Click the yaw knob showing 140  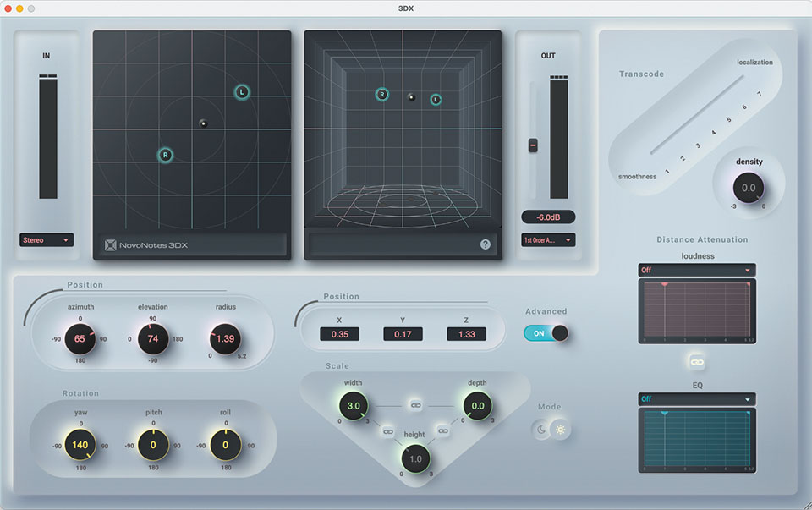[x=80, y=445]
